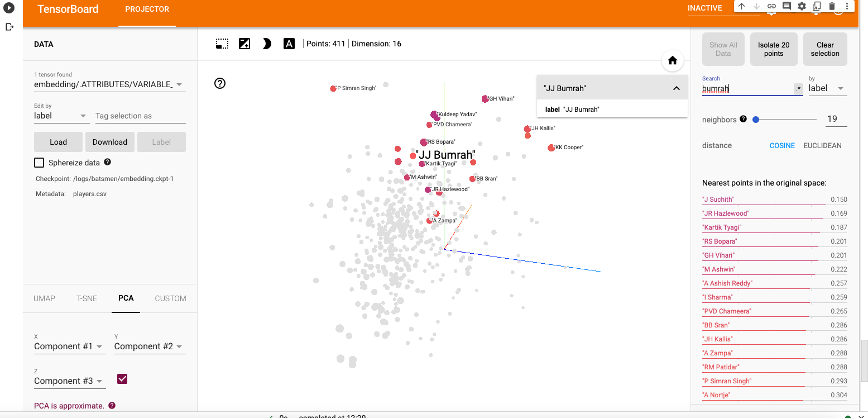868x418 pixels.
Task: Select EUCLIDEAN distance metric
Action: point(822,145)
